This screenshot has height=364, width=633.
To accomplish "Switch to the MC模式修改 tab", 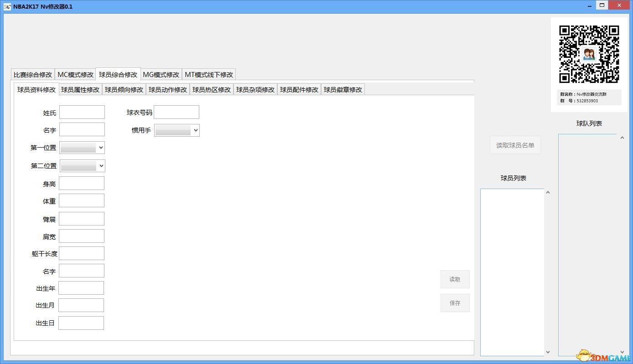I will point(75,75).
